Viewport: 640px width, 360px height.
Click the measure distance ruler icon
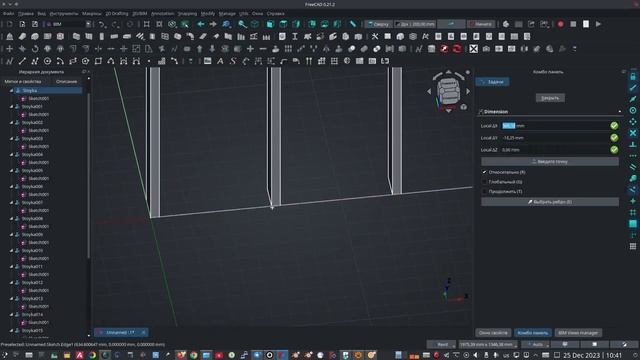click(353, 24)
